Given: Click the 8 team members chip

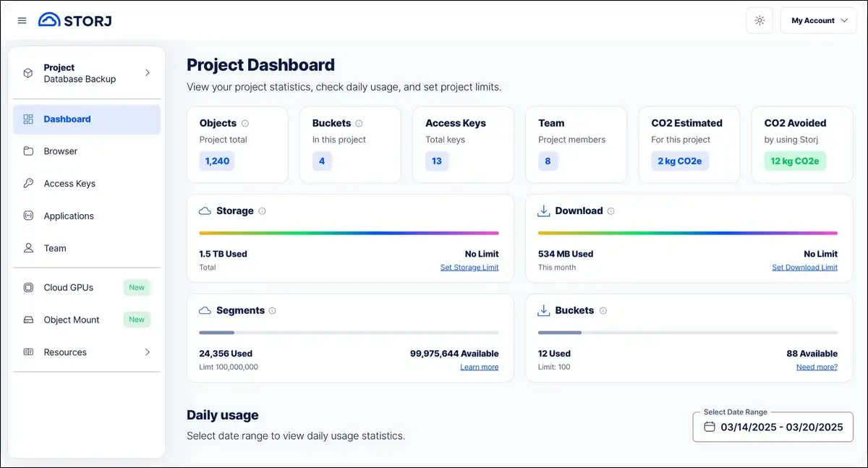Looking at the screenshot, I should 548,161.
